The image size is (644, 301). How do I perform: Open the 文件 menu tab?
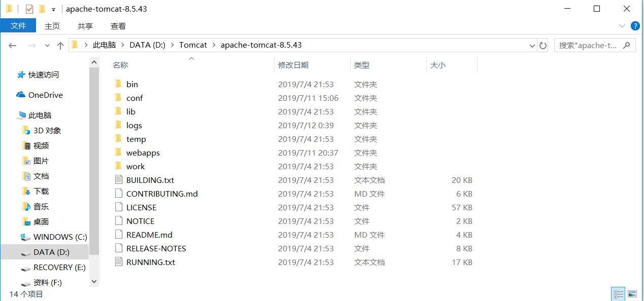click(x=18, y=26)
